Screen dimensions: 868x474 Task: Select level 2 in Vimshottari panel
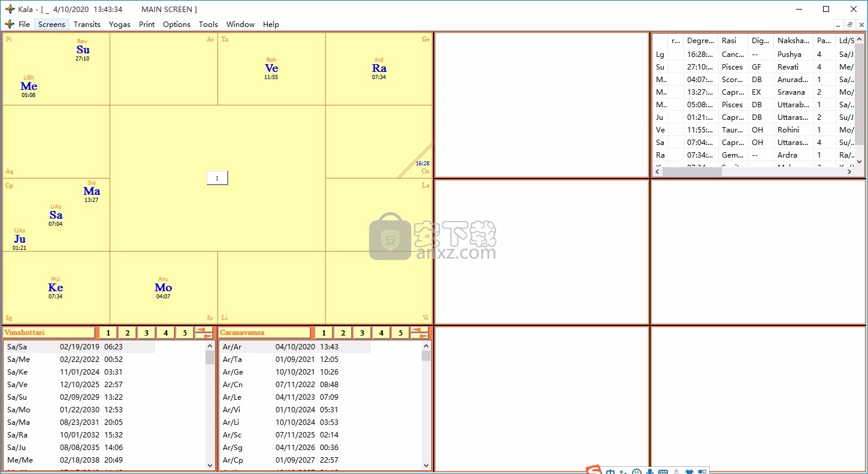coord(127,333)
